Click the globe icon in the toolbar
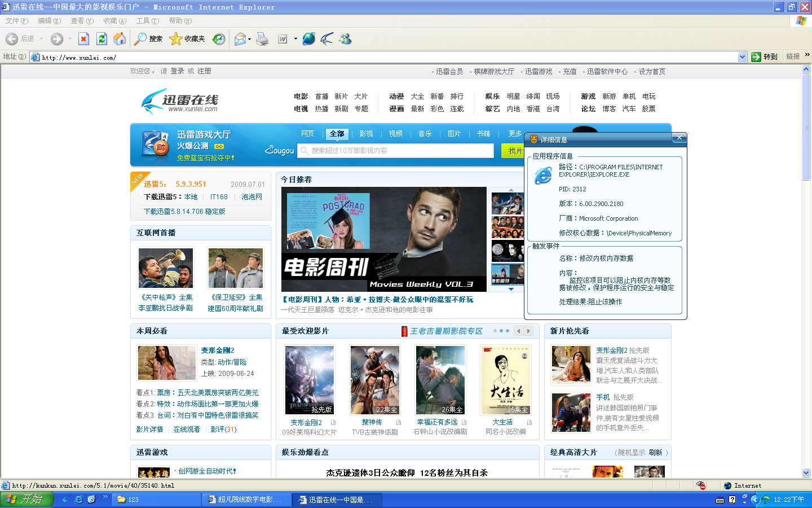 point(309,38)
